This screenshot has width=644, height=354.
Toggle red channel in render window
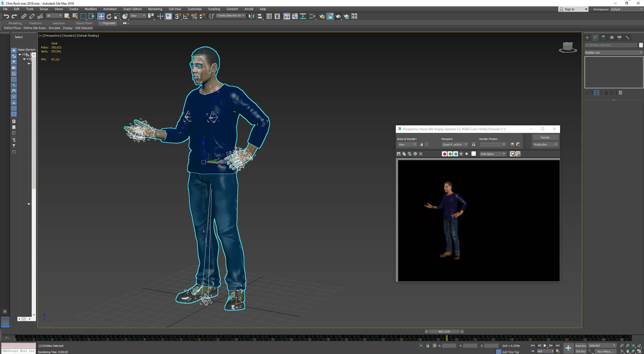click(x=445, y=154)
